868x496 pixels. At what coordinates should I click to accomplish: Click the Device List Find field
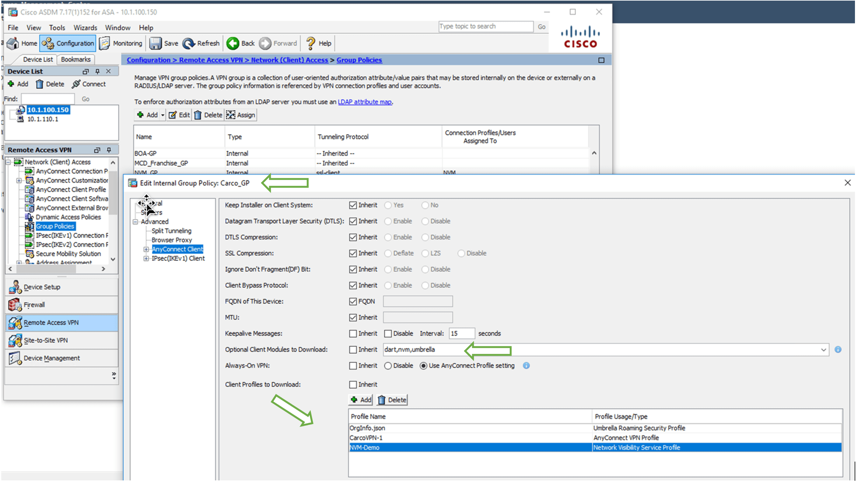pos(48,99)
